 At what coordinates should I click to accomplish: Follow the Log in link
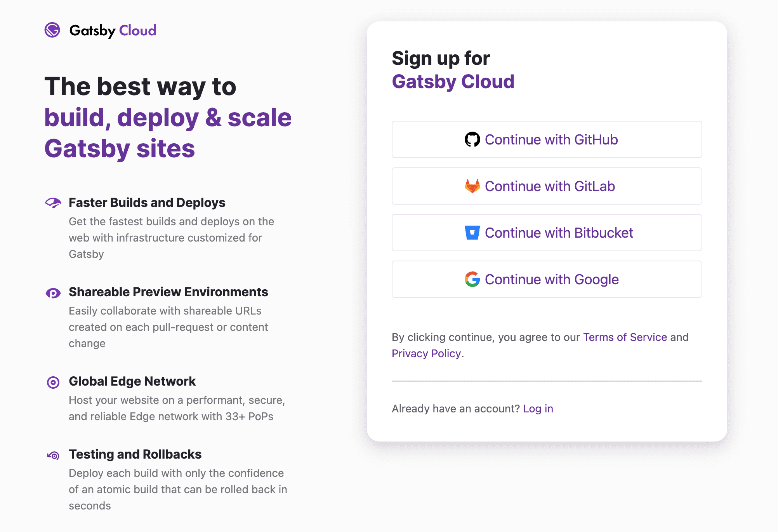point(538,409)
